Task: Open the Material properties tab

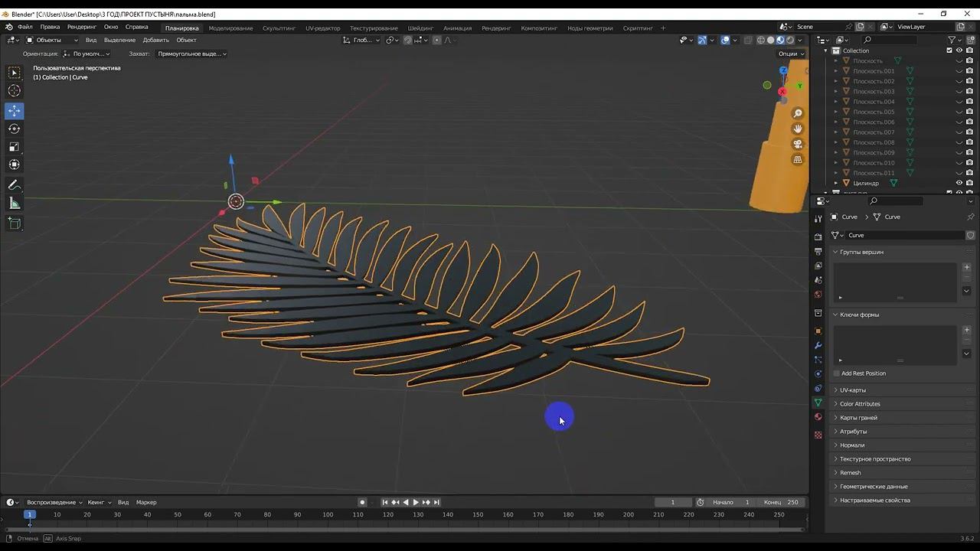Action: pos(818,417)
